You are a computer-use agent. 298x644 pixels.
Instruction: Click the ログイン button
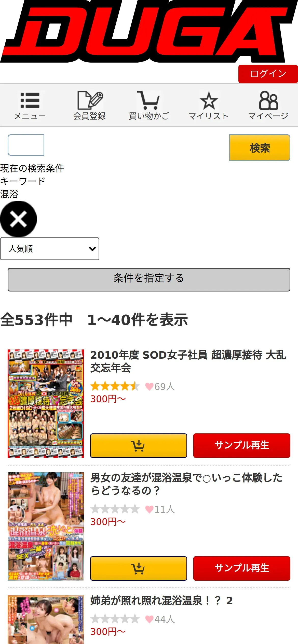point(268,74)
